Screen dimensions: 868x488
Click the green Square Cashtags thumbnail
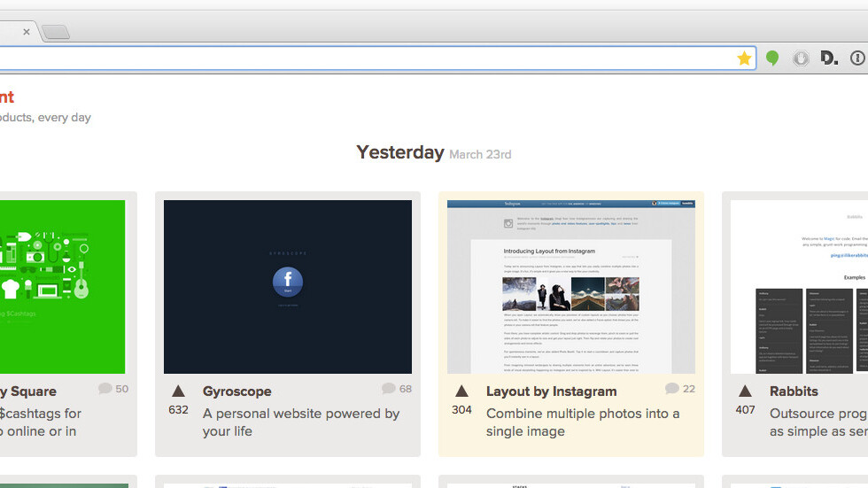[x=62, y=286]
